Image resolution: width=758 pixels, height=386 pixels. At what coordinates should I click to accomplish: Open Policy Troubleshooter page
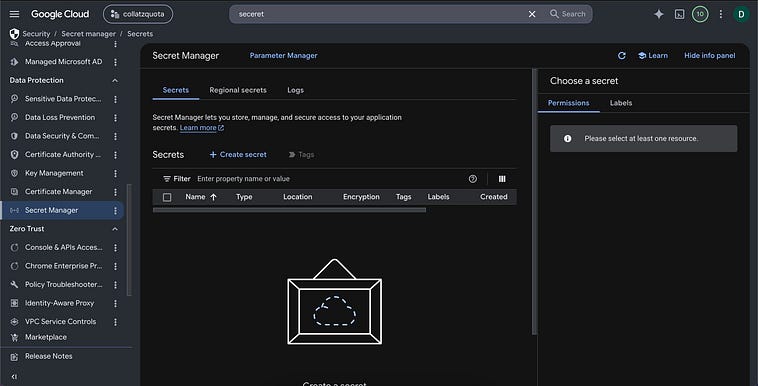(x=63, y=284)
